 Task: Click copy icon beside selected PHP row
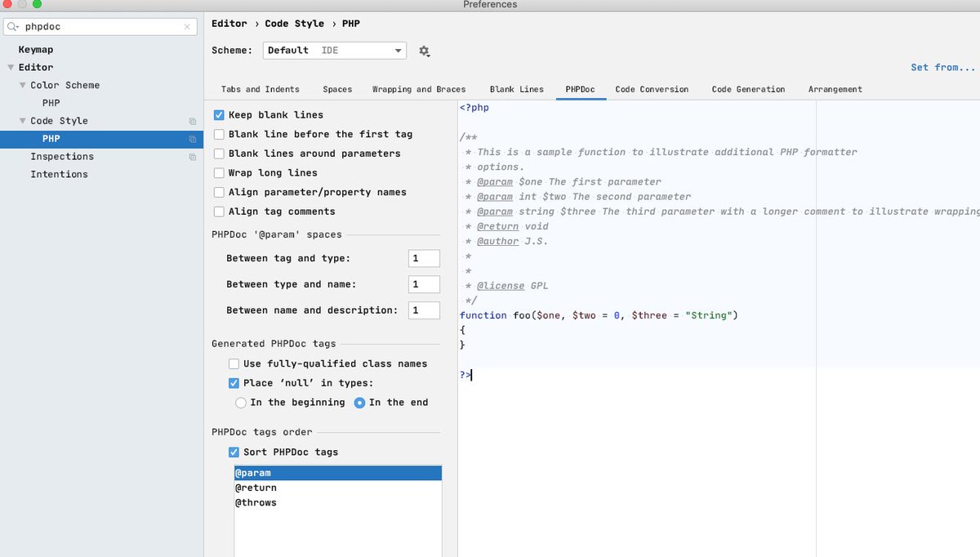(x=193, y=139)
